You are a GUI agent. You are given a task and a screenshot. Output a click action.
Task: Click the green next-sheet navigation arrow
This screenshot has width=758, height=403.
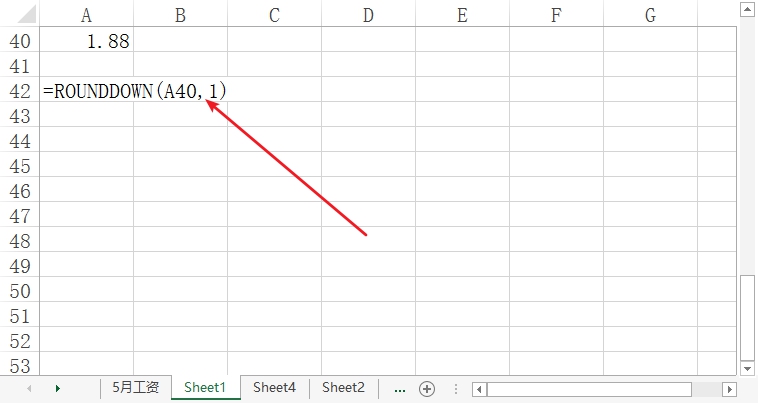pyautogui.click(x=58, y=389)
